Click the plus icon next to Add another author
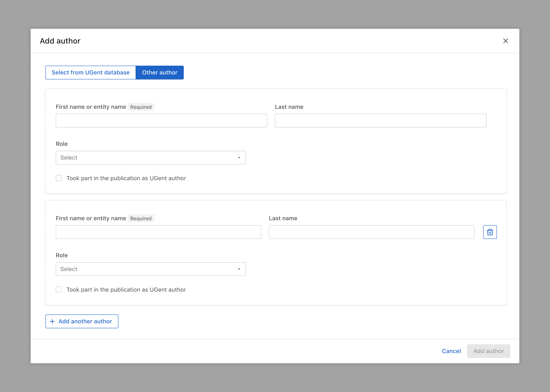The image size is (550, 392). [52, 321]
